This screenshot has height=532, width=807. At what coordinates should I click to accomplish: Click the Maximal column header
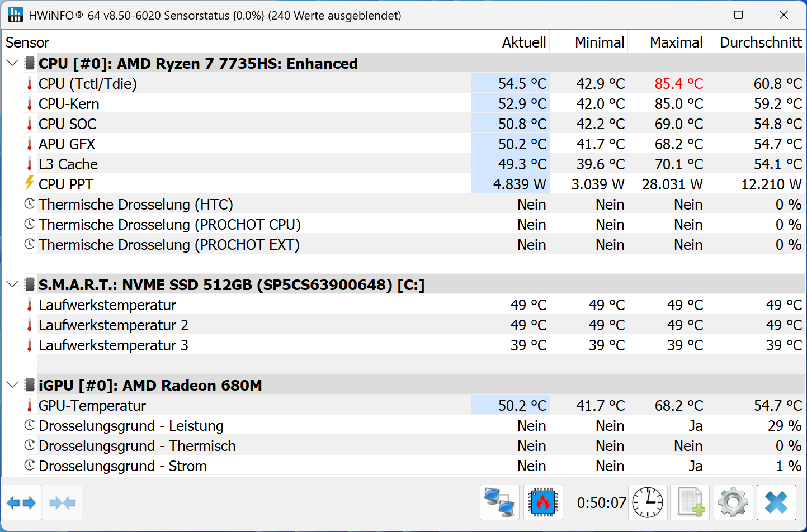pos(667,42)
